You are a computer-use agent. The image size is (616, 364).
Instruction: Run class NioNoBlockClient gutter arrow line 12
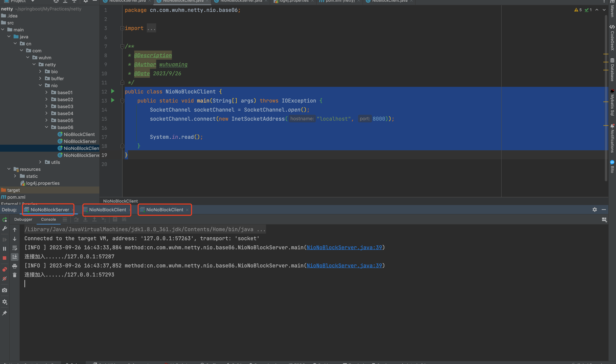(113, 91)
